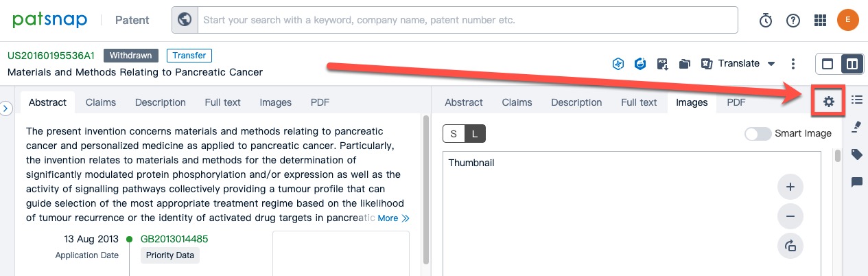Click the highlighter tool in sidebar

[856, 127]
